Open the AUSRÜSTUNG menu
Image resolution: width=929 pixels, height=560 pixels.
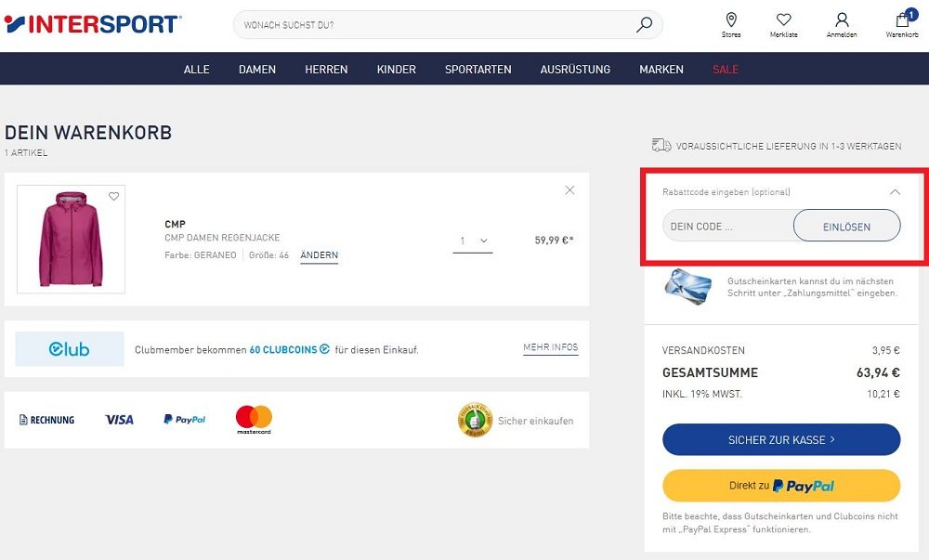pos(575,70)
